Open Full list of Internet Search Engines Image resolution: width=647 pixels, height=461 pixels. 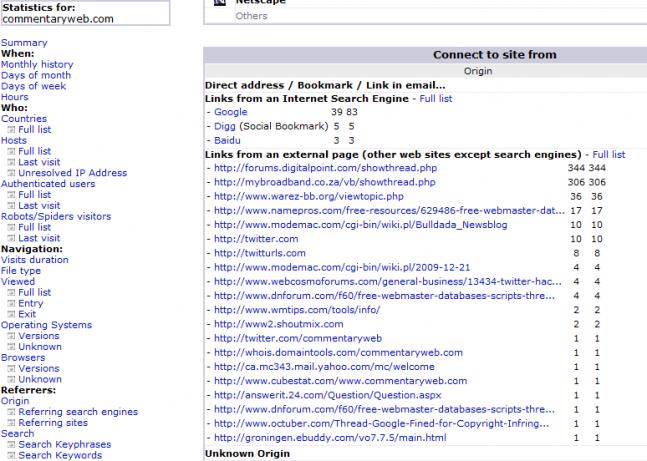436,99
